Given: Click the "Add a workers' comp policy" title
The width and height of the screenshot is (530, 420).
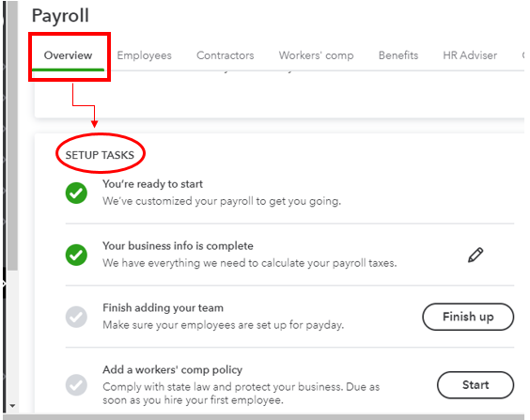Looking at the screenshot, I should point(172,369).
